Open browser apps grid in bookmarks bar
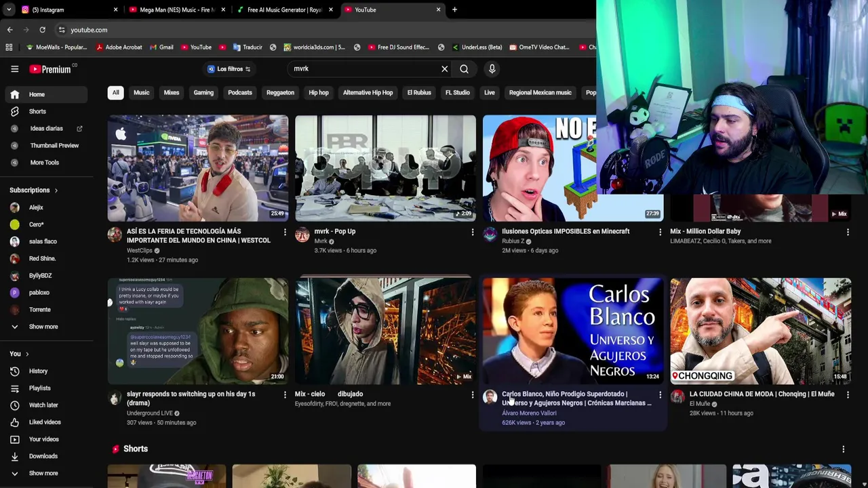Image resolution: width=868 pixels, height=488 pixels. [9, 47]
